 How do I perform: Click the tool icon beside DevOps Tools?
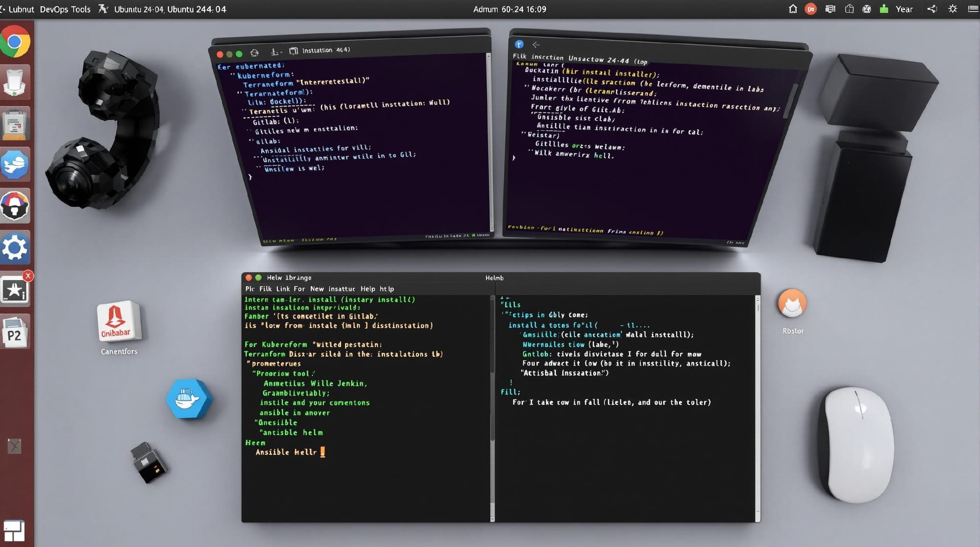(103, 9)
